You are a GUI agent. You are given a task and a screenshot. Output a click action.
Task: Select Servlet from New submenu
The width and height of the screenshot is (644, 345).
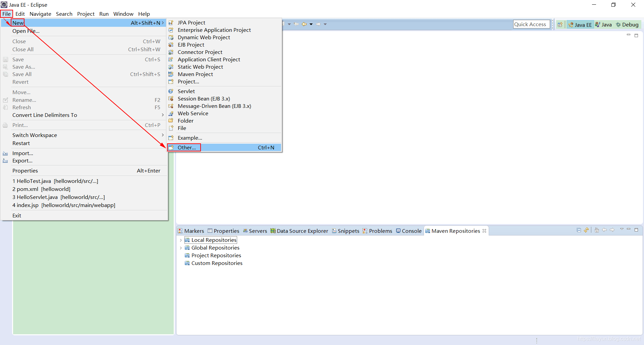pyautogui.click(x=224, y=91)
